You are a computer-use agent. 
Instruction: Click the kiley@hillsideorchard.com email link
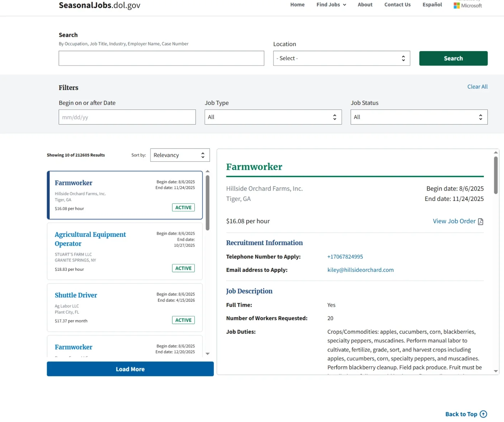click(x=360, y=270)
